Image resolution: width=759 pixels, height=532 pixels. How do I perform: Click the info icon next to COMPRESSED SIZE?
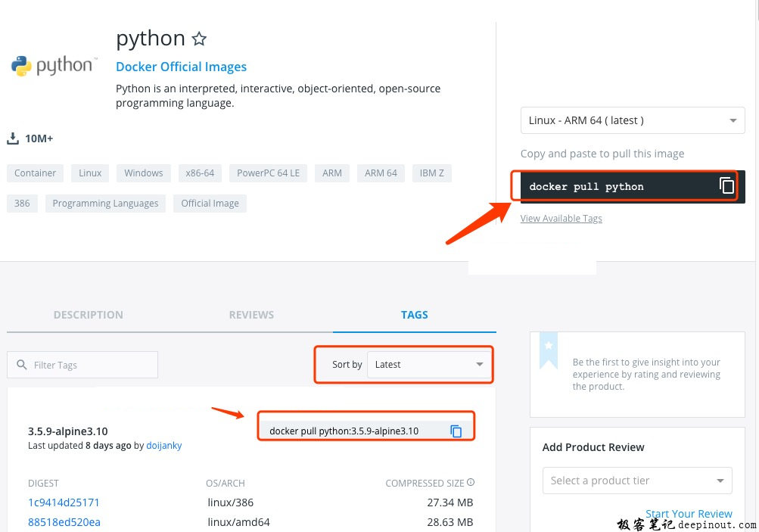coord(471,482)
